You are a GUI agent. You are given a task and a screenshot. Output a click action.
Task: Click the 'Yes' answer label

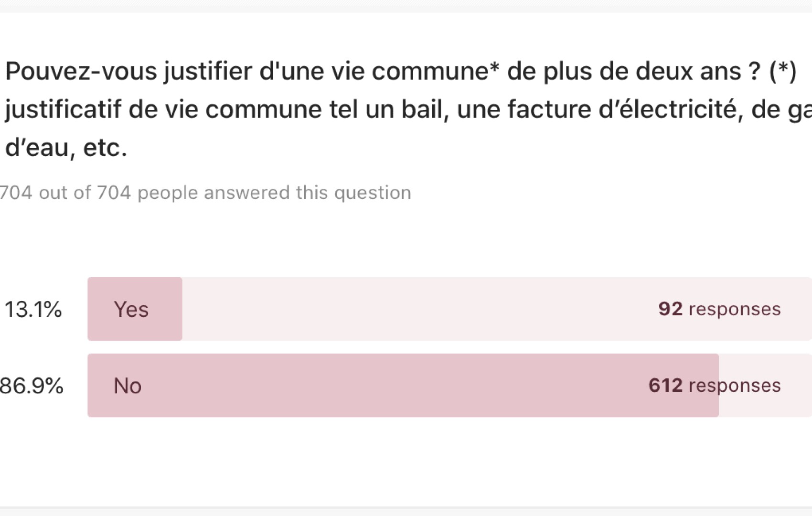[x=131, y=309]
